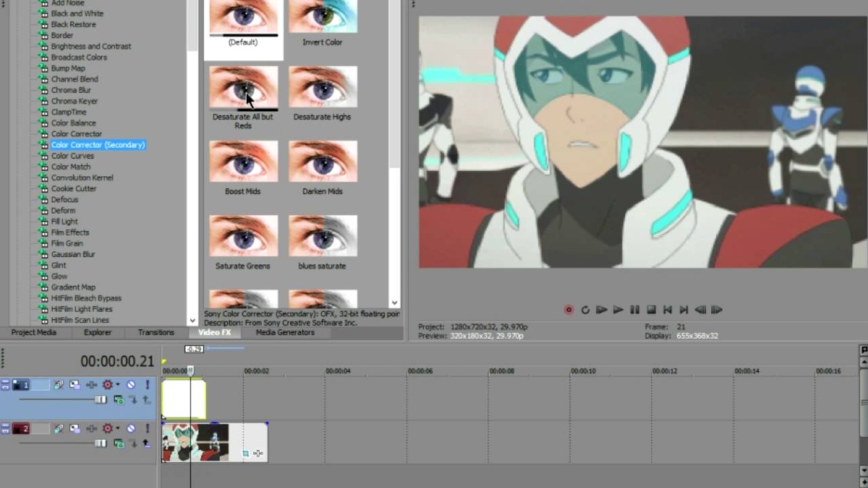Pause the preview playback
868x488 pixels.
point(635,310)
